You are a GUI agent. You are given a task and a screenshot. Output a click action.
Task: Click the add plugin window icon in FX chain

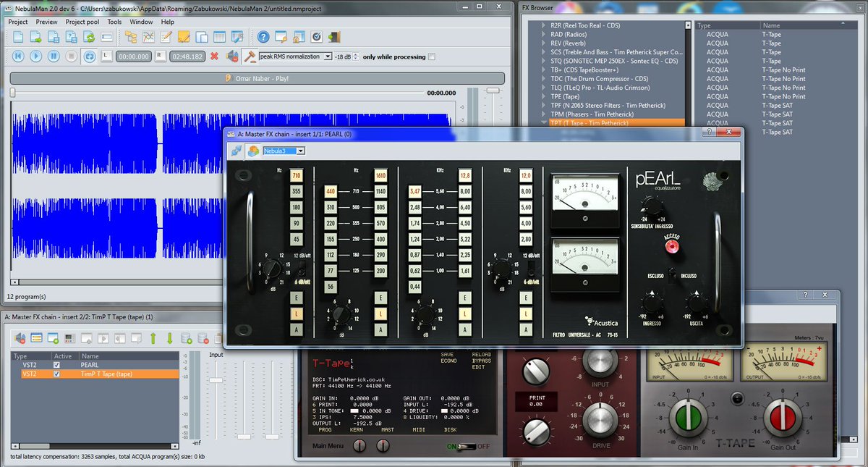pyautogui.click(x=53, y=337)
